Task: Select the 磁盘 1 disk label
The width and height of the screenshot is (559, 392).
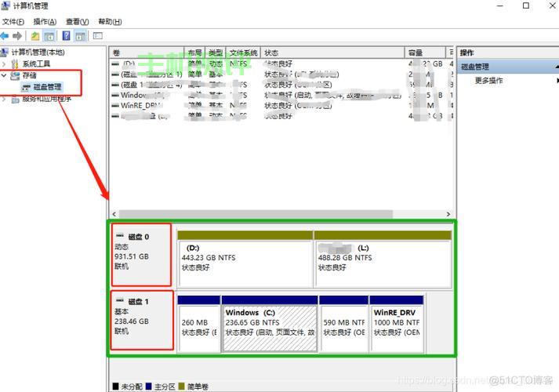Action: (137, 301)
